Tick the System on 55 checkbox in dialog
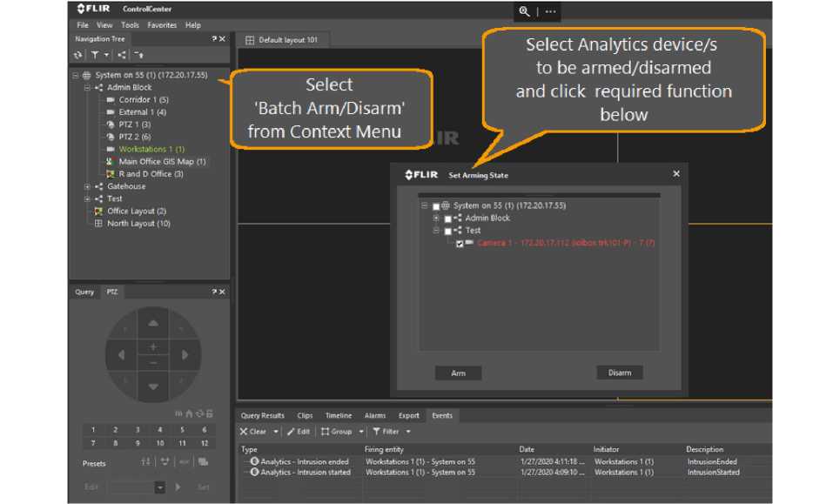Image resolution: width=833 pixels, height=504 pixels. tap(436, 206)
